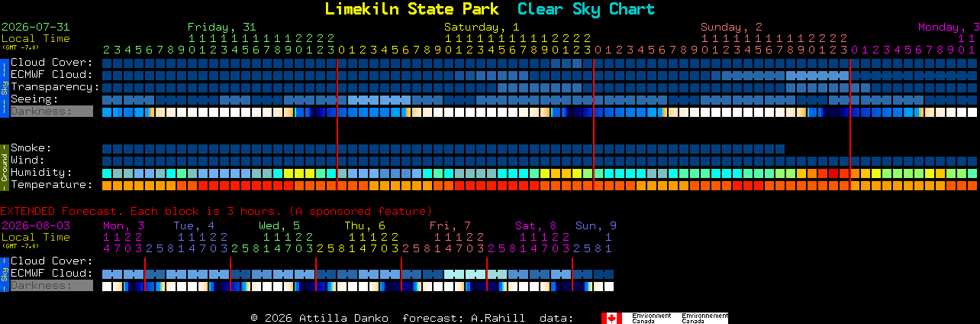Open Cloud Cover label in extended forecast
The image size is (980, 324).
click(x=52, y=261)
